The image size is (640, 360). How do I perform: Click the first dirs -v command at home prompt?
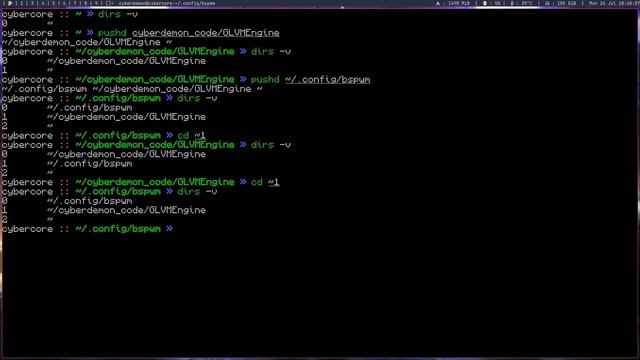coord(118,14)
